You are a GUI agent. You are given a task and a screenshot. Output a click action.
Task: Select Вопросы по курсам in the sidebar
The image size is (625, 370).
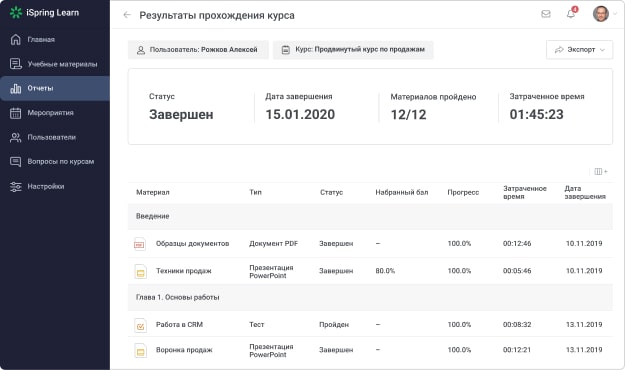click(x=55, y=161)
